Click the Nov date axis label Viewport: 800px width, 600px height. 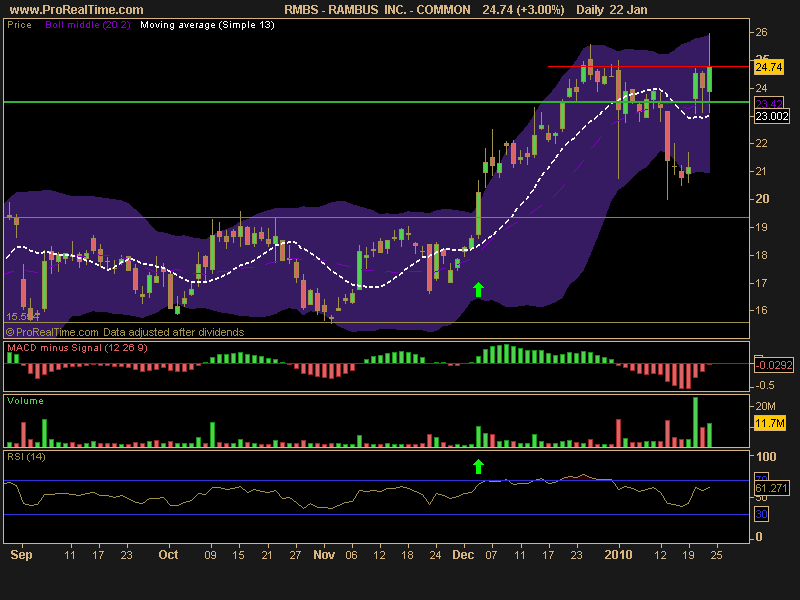[x=324, y=555]
